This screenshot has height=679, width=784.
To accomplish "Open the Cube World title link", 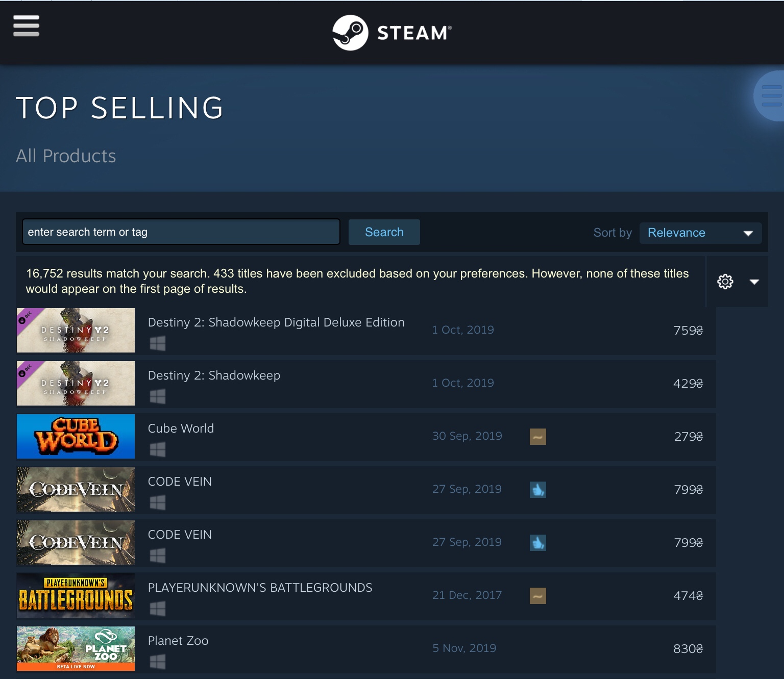I will (181, 429).
